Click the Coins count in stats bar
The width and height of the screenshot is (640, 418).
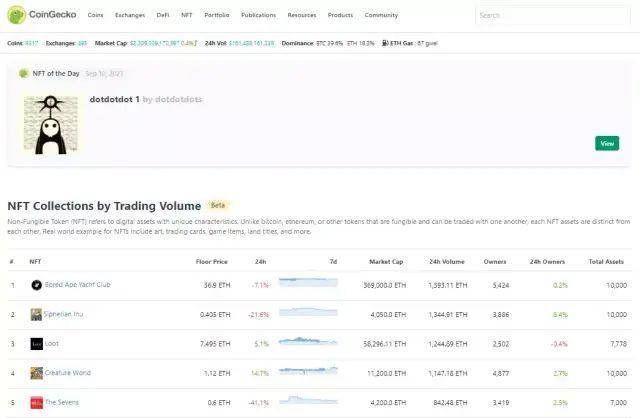pyautogui.click(x=31, y=43)
